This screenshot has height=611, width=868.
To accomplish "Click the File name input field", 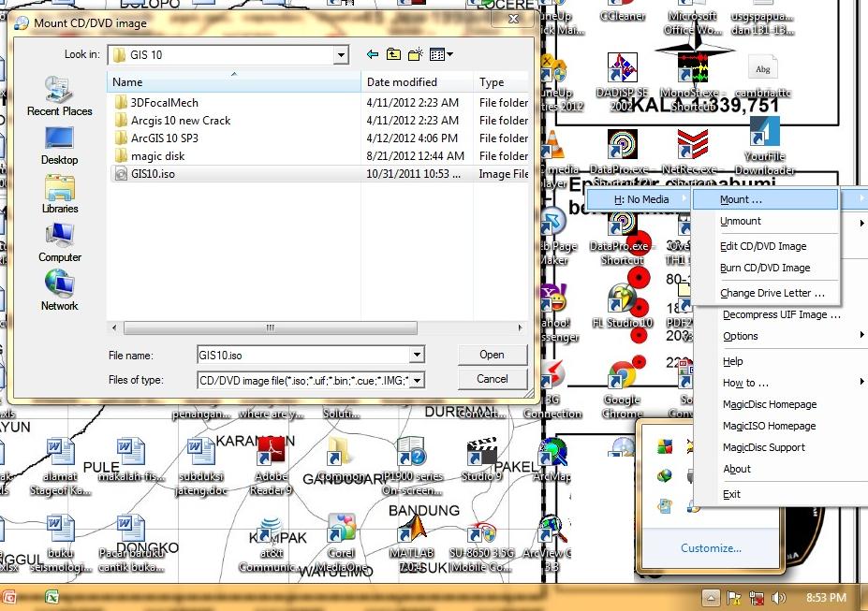I will click(303, 355).
